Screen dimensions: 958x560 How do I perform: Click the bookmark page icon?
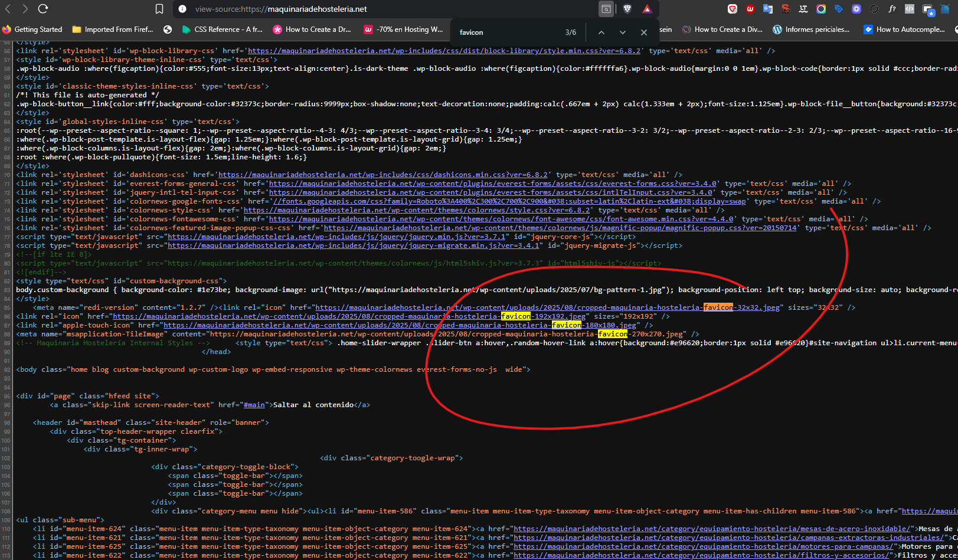pos(159,9)
